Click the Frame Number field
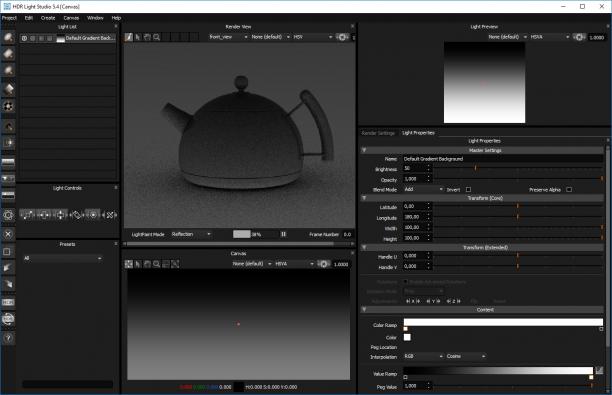Viewport: 612px width, 395px height. [x=347, y=234]
